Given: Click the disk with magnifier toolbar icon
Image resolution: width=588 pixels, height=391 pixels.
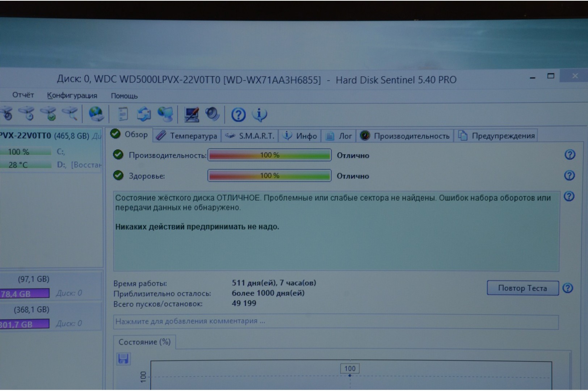Looking at the screenshot, I should coord(70,114).
